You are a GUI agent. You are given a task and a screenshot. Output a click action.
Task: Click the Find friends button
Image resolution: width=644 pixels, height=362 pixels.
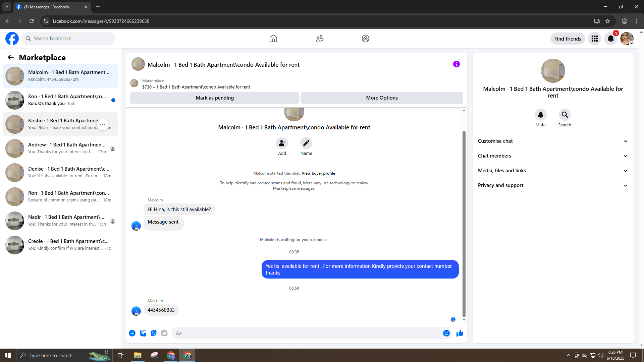[x=568, y=39]
